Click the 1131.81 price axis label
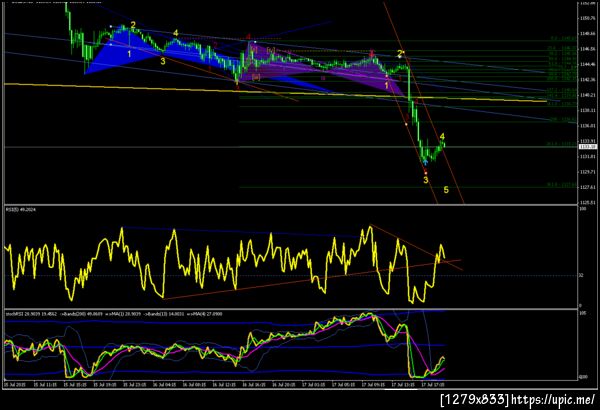The width and height of the screenshot is (600, 410). pos(588,157)
